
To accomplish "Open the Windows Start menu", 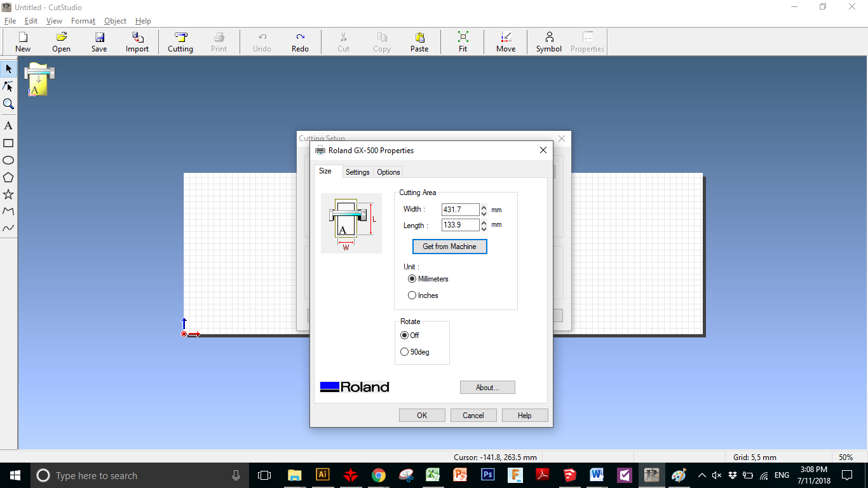I will pyautogui.click(x=15, y=475).
